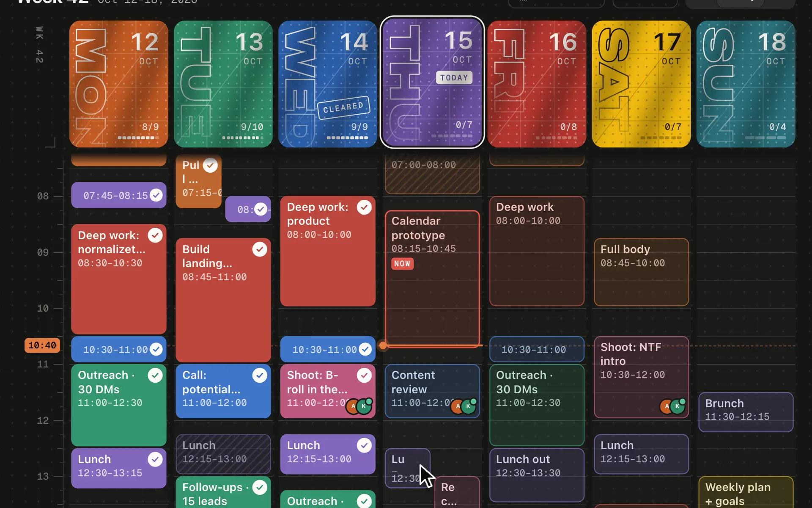
Task: Open Friday Lunch out 12:30-13:30 event
Action: pos(537,475)
